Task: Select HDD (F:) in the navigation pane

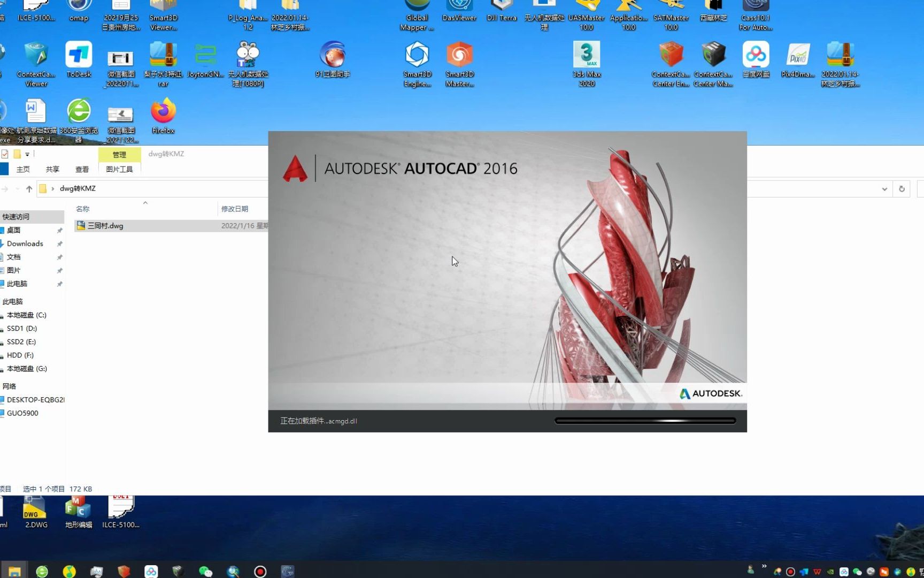Action: (20, 355)
